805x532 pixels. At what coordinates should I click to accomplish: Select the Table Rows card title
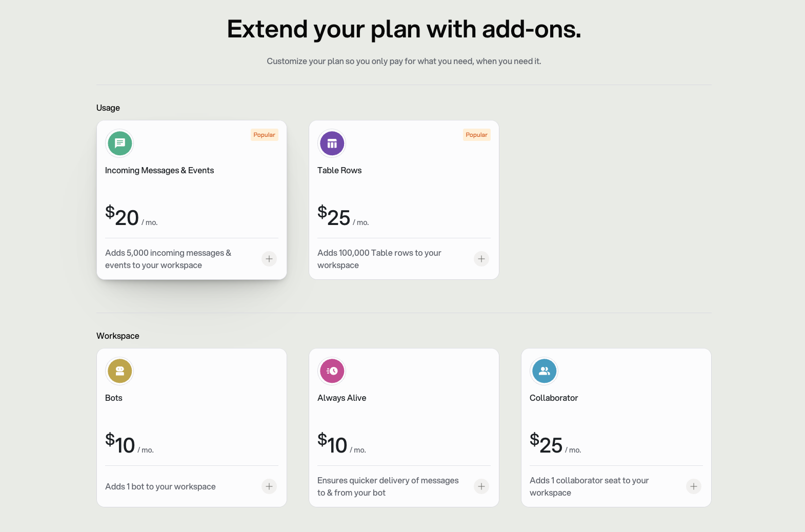(x=339, y=170)
